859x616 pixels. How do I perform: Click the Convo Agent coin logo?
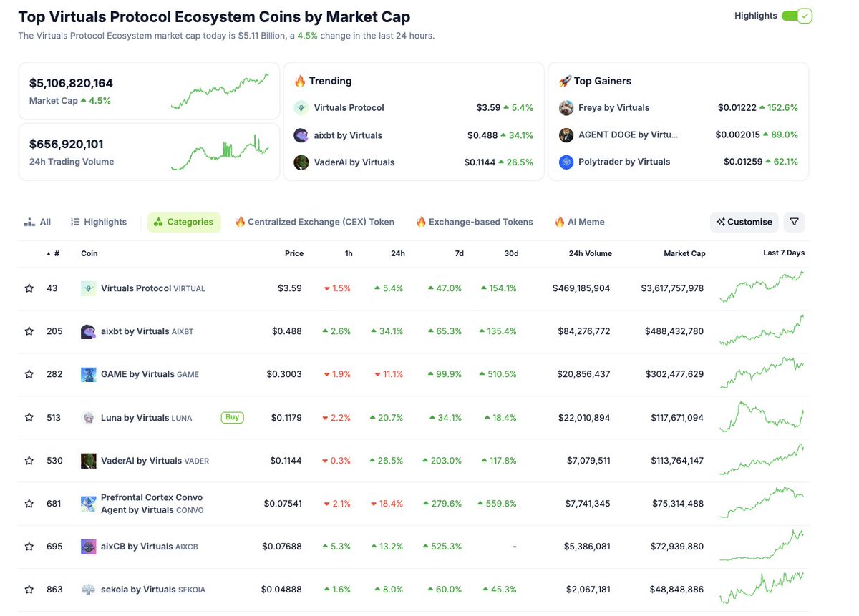click(88, 504)
